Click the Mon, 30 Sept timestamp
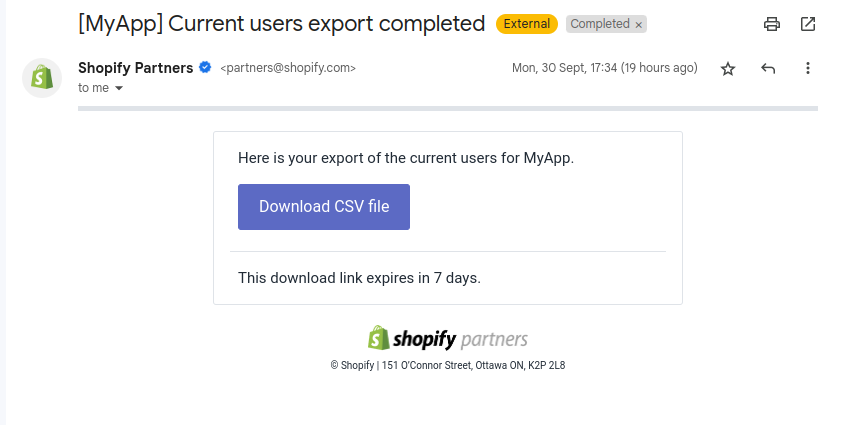This screenshot has height=425, width=849. tap(604, 68)
